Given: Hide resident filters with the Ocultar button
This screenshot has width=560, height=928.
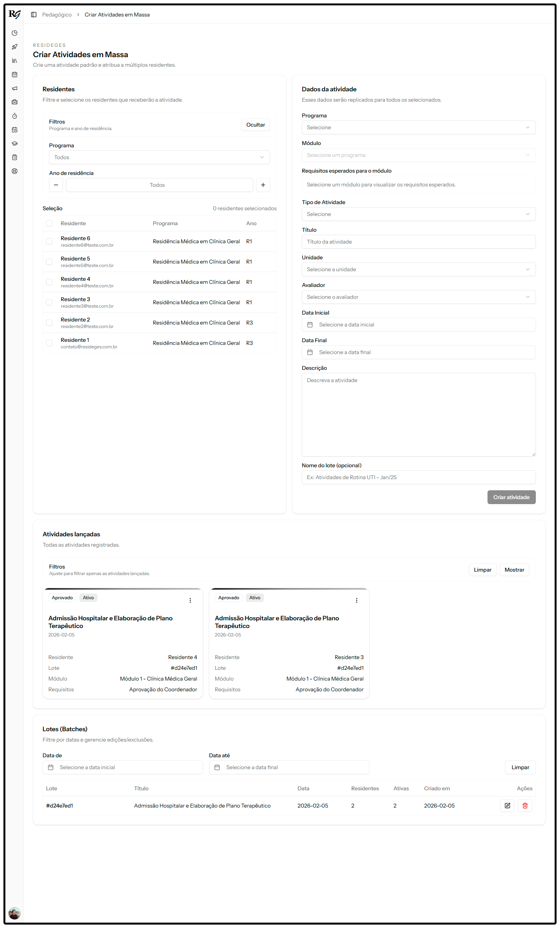Looking at the screenshot, I should pyautogui.click(x=255, y=125).
